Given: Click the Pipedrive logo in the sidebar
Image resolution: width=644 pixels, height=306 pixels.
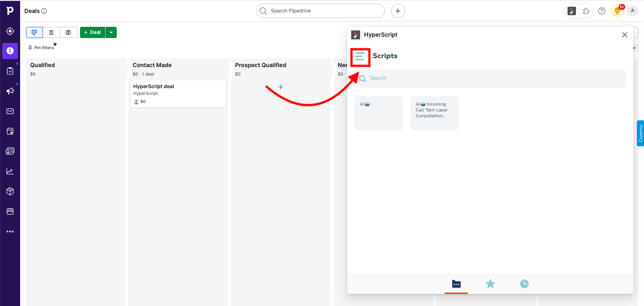Looking at the screenshot, I should (x=10, y=10).
